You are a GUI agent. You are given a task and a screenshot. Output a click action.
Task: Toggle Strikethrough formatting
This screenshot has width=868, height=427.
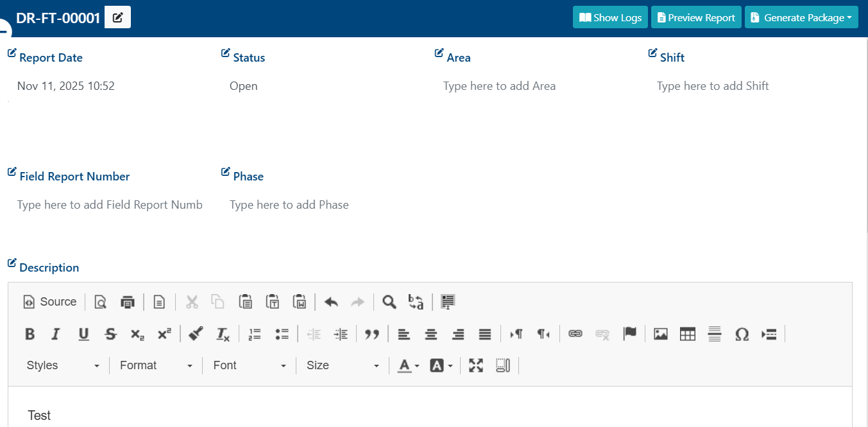pos(110,334)
